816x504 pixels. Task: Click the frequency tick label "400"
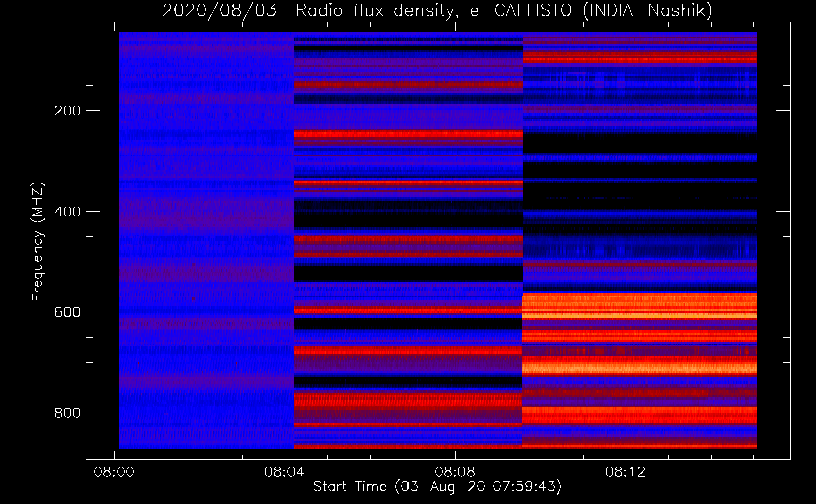68,212
